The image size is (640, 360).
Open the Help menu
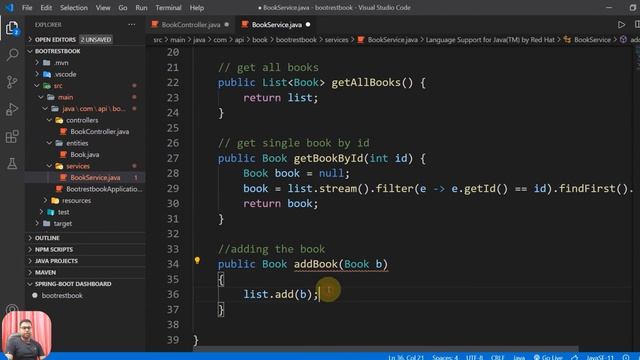coord(196,8)
